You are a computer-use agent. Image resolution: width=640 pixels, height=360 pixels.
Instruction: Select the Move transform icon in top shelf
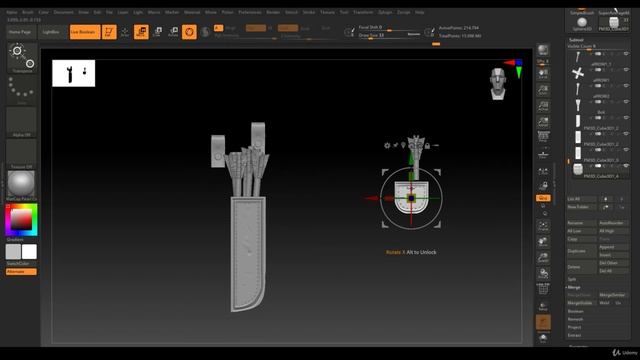[x=141, y=32]
